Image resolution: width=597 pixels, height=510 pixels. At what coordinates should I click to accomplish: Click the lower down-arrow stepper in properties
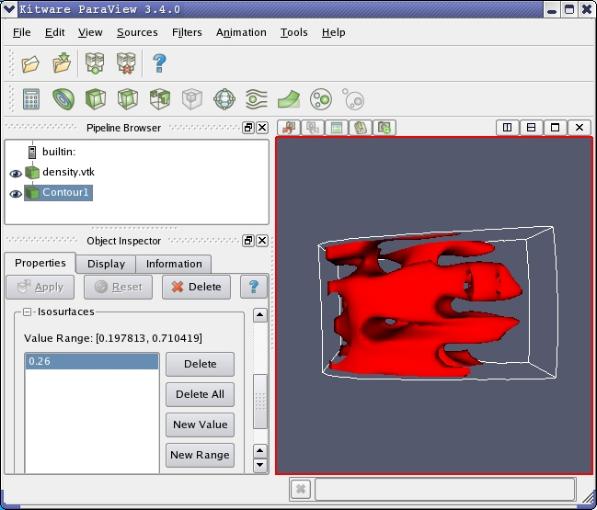pos(260,465)
